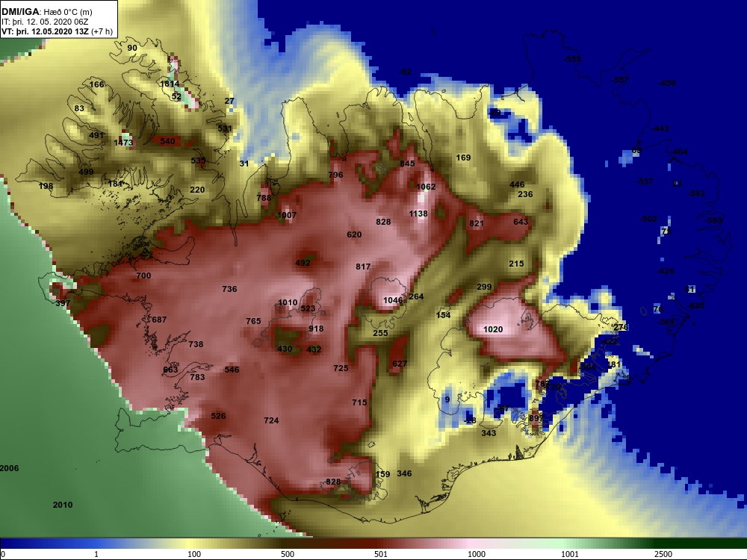The image size is (747, 560).
Task: Click the map value 492
Action: click(303, 262)
